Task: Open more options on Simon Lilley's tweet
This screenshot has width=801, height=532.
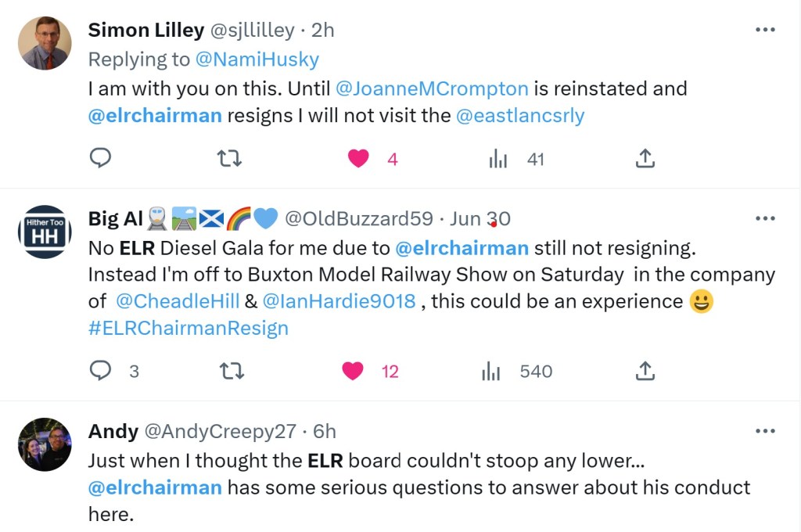Action: pos(764,30)
